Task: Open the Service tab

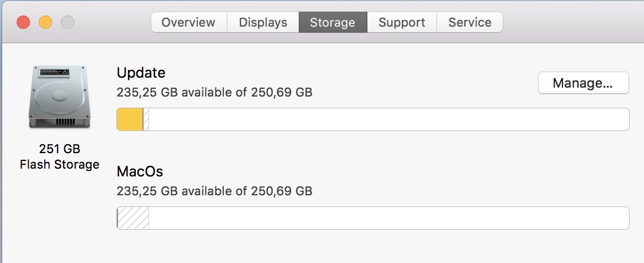Action: click(x=470, y=23)
